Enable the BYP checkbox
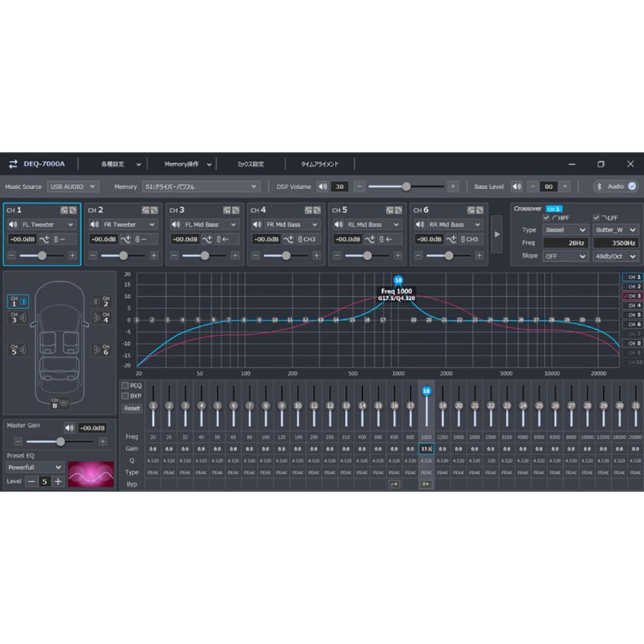 pyautogui.click(x=125, y=396)
